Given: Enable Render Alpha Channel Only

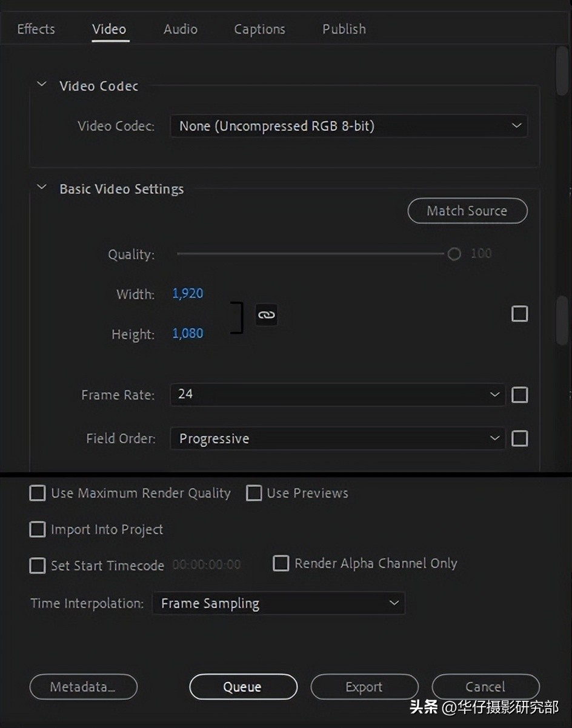Looking at the screenshot, I should (x=281, y=563).
